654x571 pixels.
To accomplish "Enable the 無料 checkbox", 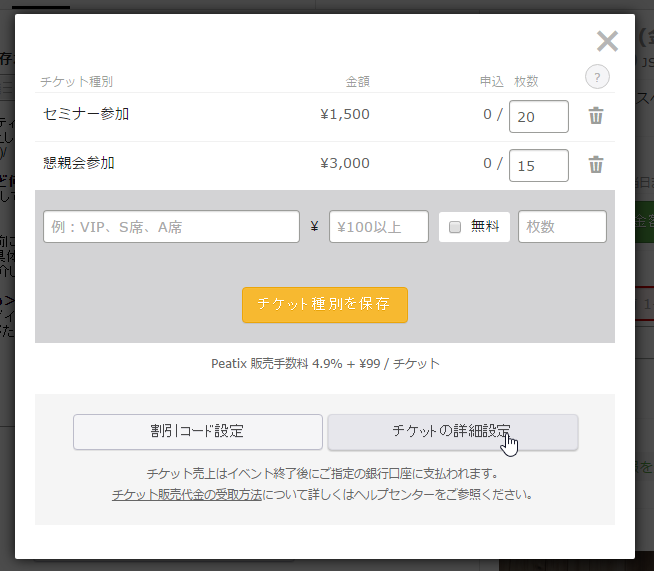I will coord(455,227).
